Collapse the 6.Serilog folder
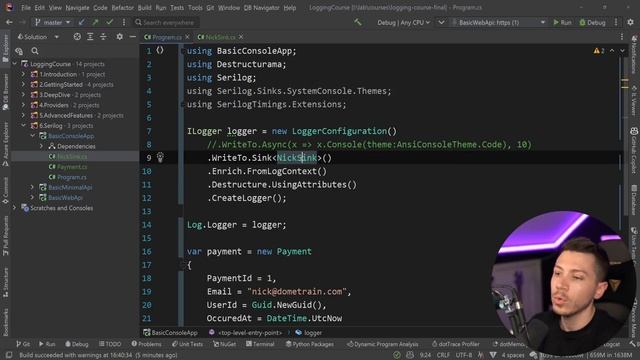Viewport: 640px width, 360px height. point(23,126)
